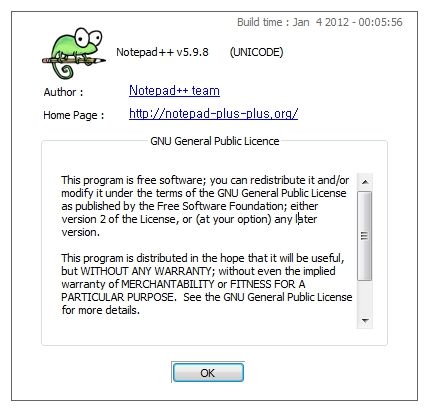Click the 'Author :' label

click(x=63, y=92)
